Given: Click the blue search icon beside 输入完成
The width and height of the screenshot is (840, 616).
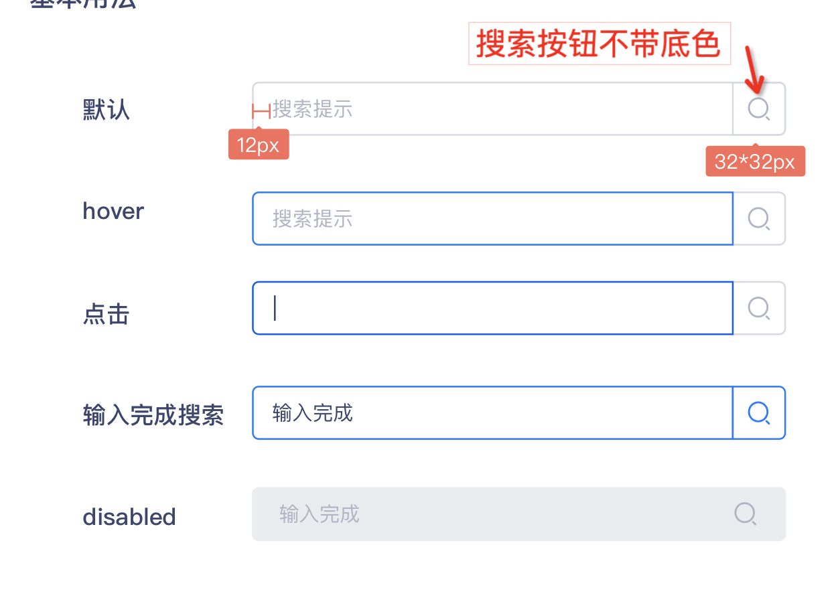Looking at the screenshot, I should tap(758, 412).
